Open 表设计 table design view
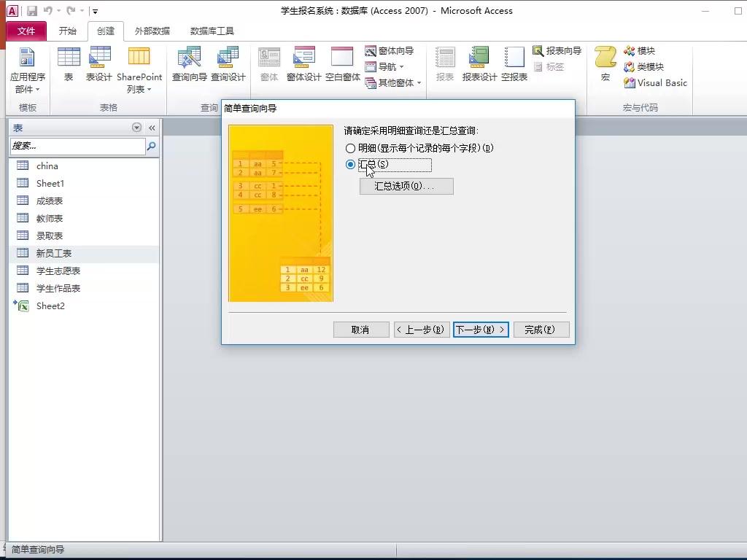747x560 pixels. tap(98, 64)
